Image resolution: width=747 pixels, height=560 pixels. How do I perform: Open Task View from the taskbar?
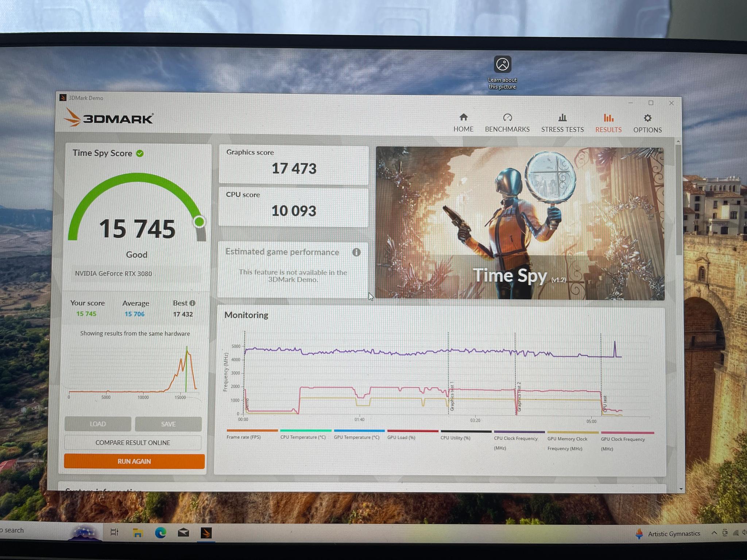click(114, 532)
